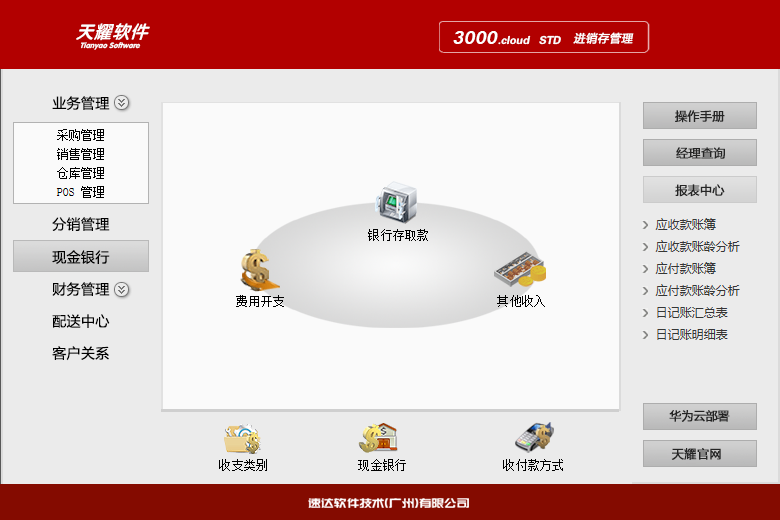
Task: Click the 收付款方式 text label
Action: coord(532,465)
